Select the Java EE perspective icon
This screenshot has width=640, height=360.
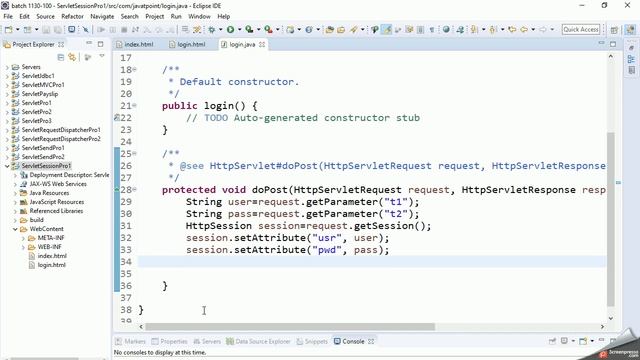pos(630,30)
